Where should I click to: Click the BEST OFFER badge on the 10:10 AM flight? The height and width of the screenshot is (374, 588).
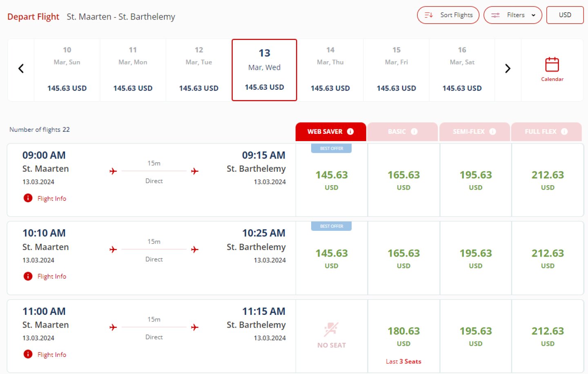(x=331, y=226)
